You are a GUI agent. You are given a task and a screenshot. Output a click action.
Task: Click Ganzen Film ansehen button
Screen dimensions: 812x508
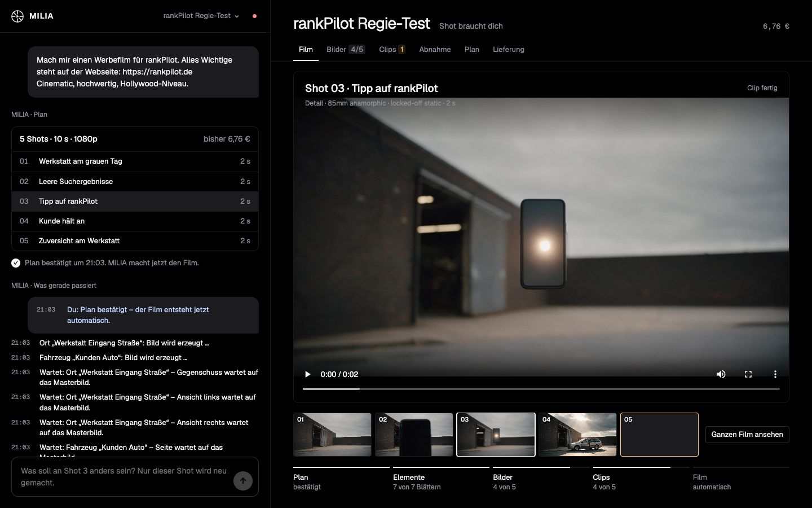coord(747,435)
